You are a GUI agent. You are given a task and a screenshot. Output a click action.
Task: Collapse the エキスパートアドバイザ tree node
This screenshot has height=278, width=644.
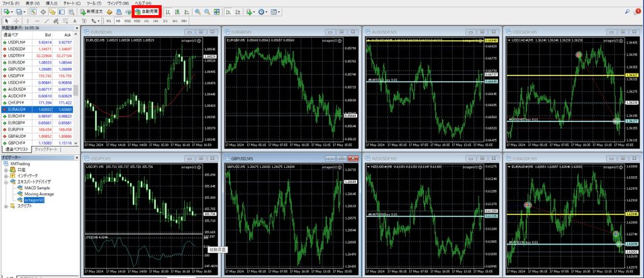[6, 181]
